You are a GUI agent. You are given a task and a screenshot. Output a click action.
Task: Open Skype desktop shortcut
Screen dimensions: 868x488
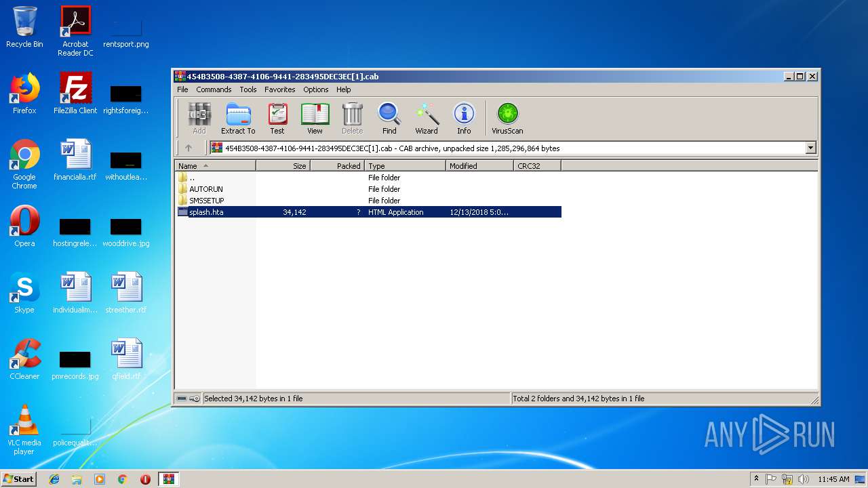24,293
